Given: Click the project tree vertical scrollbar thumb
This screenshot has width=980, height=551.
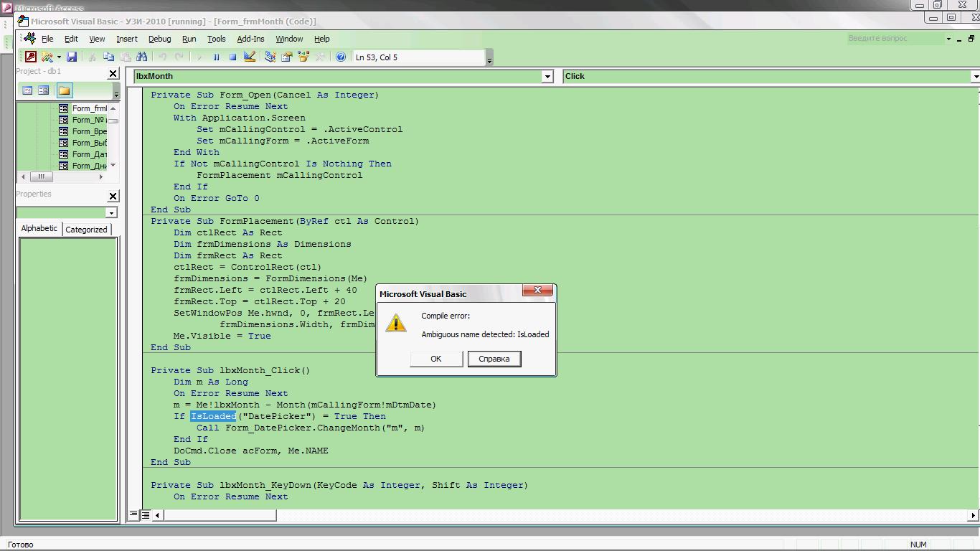Looking at the screenshot, I should pyautogui.click(x=113, y=121).
